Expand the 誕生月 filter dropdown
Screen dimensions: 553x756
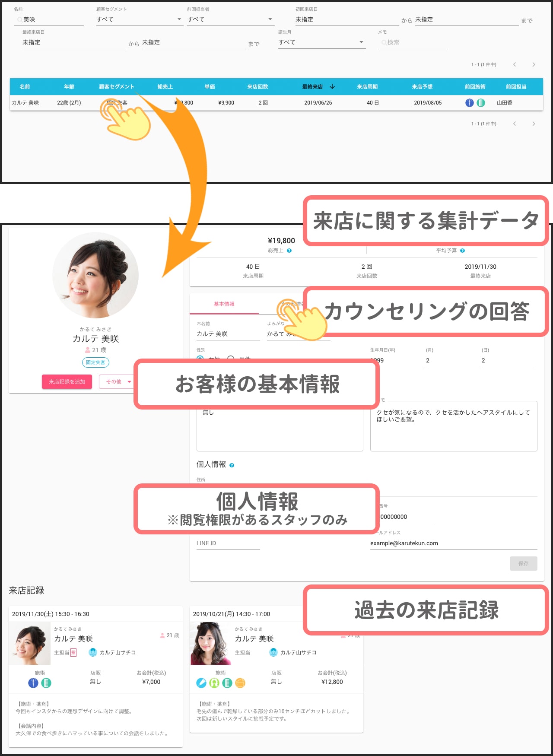click(x=321, y=42)
